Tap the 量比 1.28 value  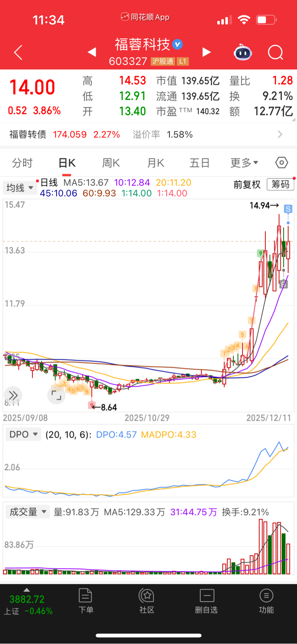coord(282,81)
